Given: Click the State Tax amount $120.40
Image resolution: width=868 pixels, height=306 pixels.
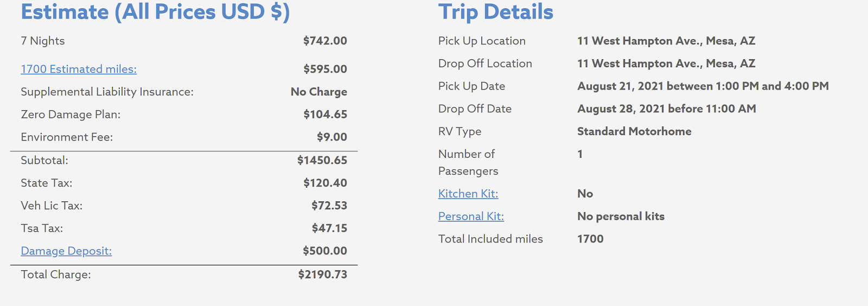Looking at the screenshot, I should coord(325,183).
